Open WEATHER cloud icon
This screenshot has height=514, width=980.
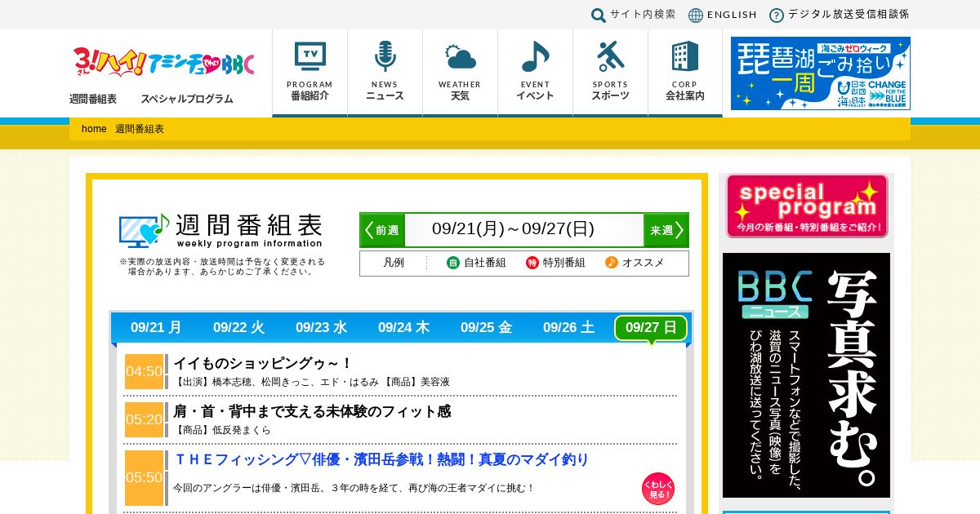coord(460,57)
